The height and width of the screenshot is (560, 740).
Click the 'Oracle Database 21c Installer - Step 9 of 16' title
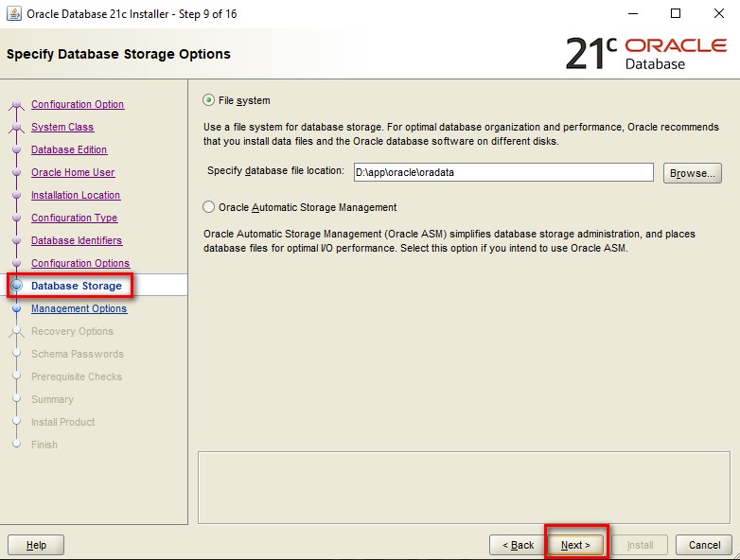pos(132,13)
